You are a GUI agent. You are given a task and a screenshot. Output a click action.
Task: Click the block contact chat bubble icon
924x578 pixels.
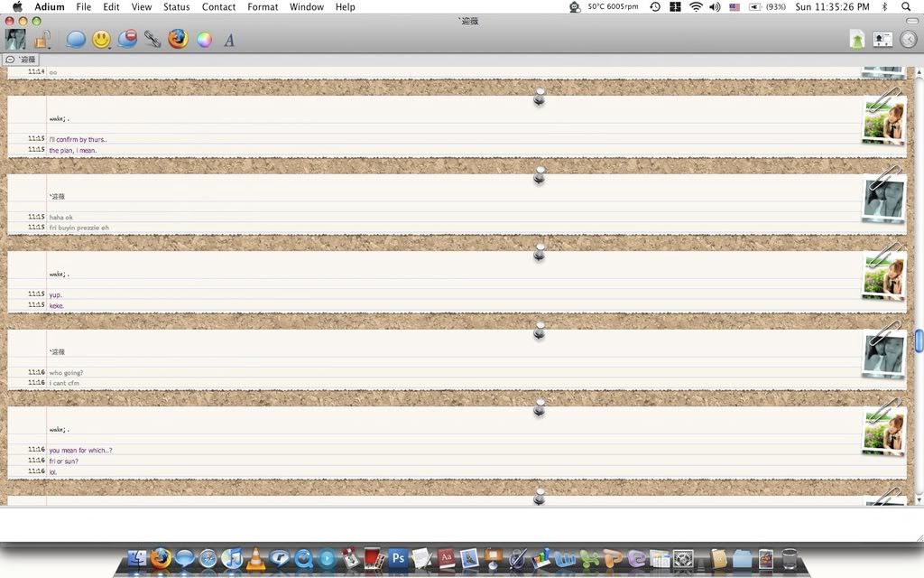click(127, 39)
